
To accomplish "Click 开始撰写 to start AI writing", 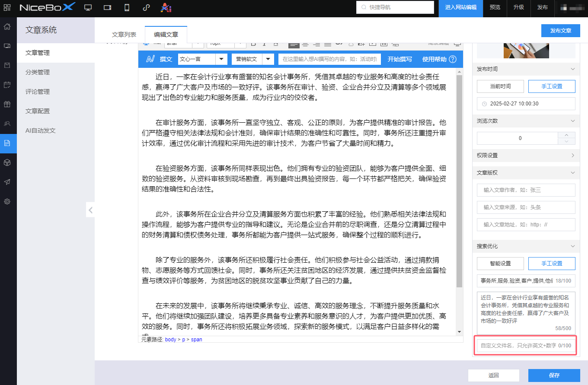I will (x=399, y=59).
